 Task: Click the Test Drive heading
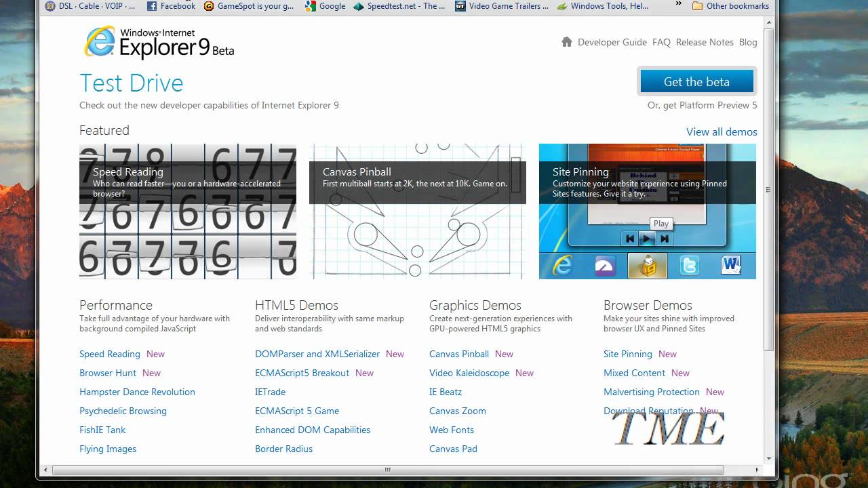132,83
